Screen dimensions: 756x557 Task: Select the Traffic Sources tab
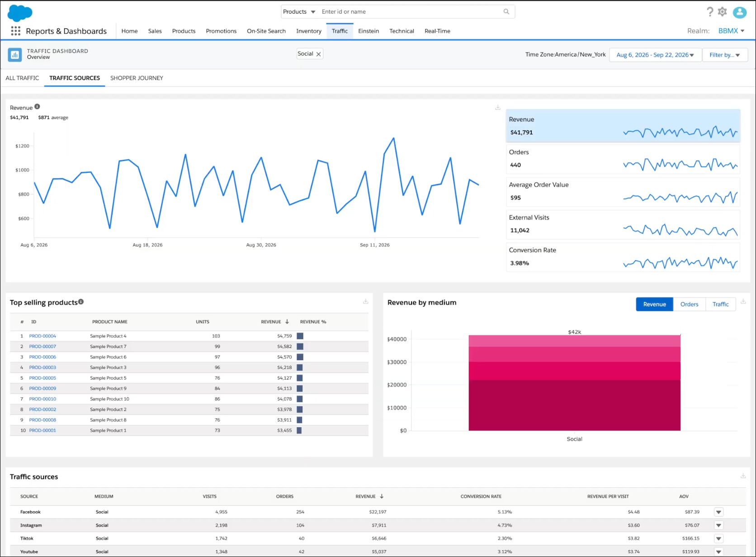pos(75,78)
